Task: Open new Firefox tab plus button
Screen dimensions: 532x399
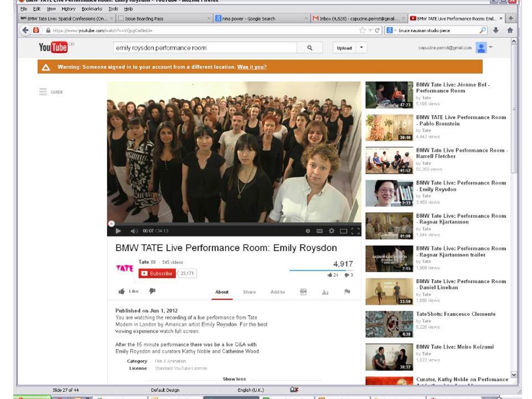Action: pos(510,18)
